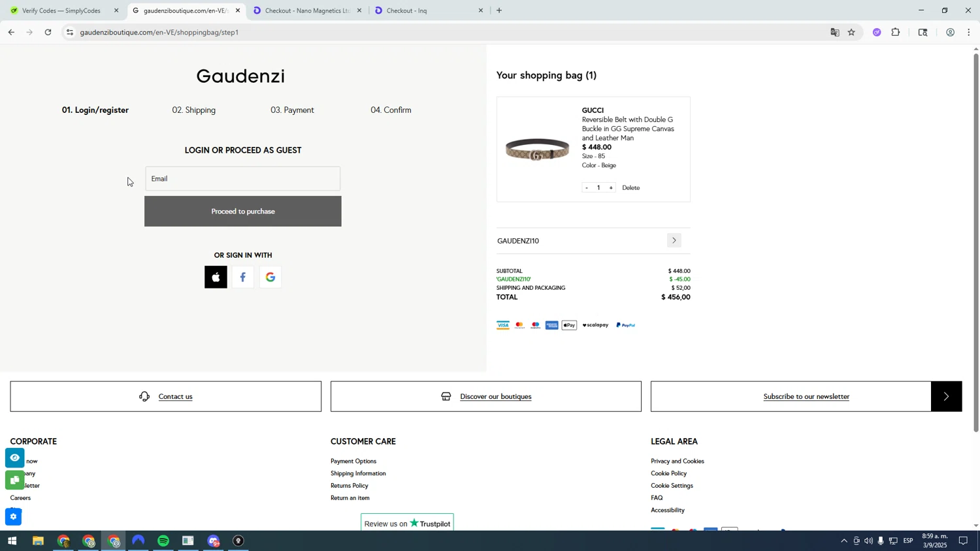This screenshot has height=551, width=980.
Task: Open Returns Policy link
Action: [350, 486]
